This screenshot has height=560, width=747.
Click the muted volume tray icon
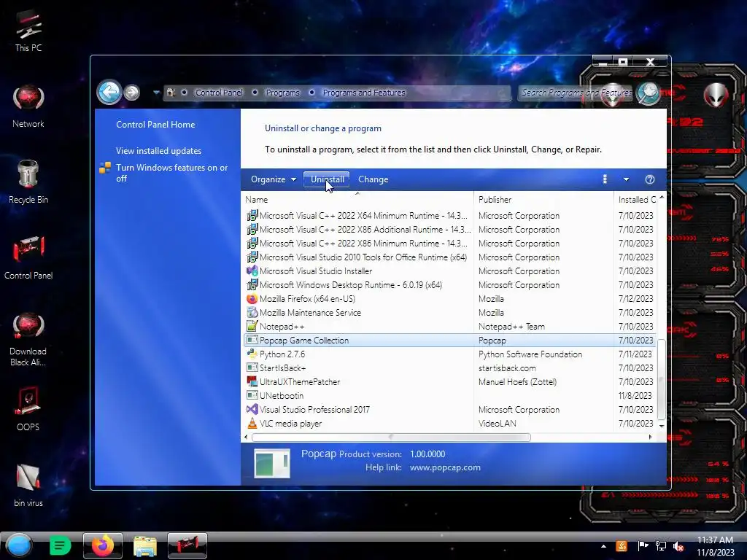pyautogui.click(x=678, y=546)
